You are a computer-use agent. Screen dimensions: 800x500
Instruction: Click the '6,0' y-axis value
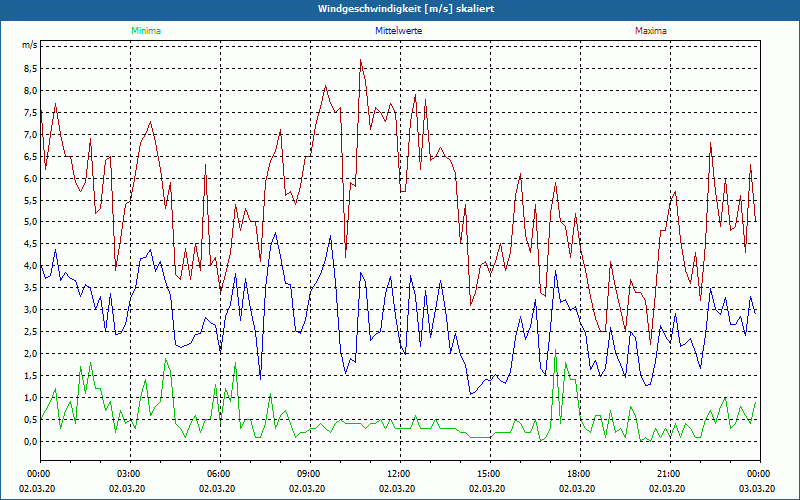click(x=31, y=178)
